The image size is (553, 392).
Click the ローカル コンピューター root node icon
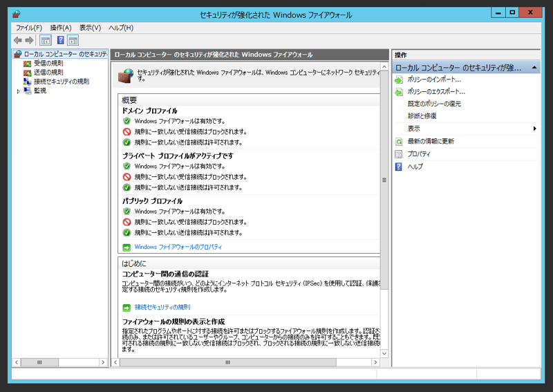pos(18,55)
